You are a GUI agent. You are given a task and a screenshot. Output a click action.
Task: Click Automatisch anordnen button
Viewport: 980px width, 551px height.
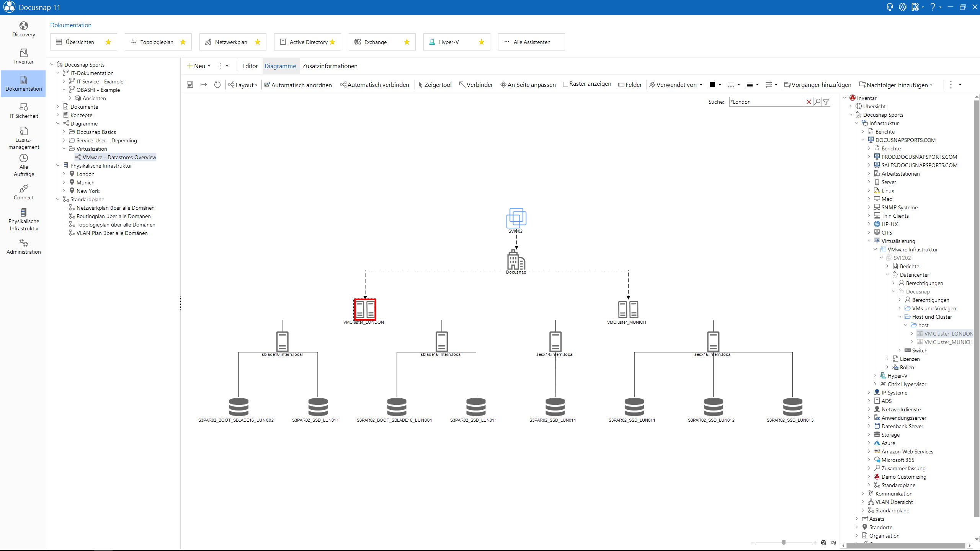[x=298, y=85]
